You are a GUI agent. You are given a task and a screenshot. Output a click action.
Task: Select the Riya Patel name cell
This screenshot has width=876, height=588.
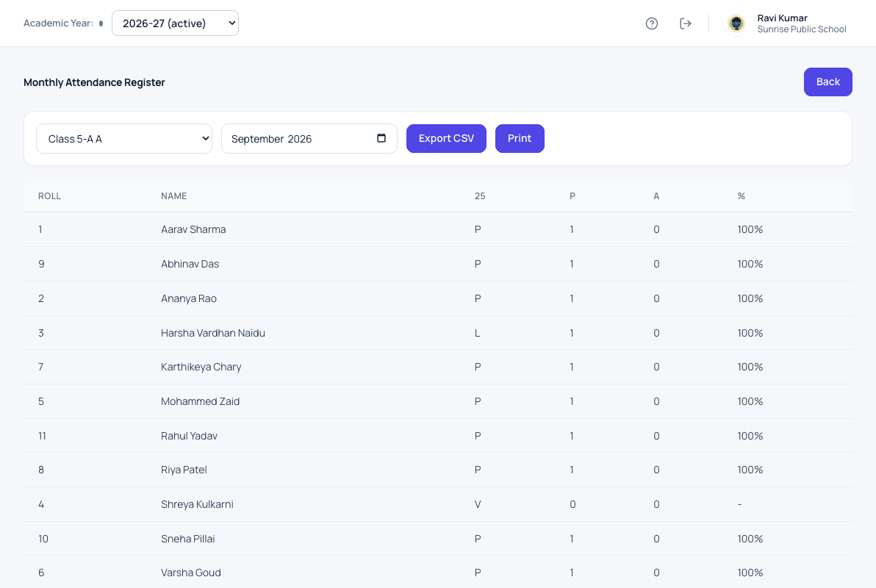click(x=184, y=470)
